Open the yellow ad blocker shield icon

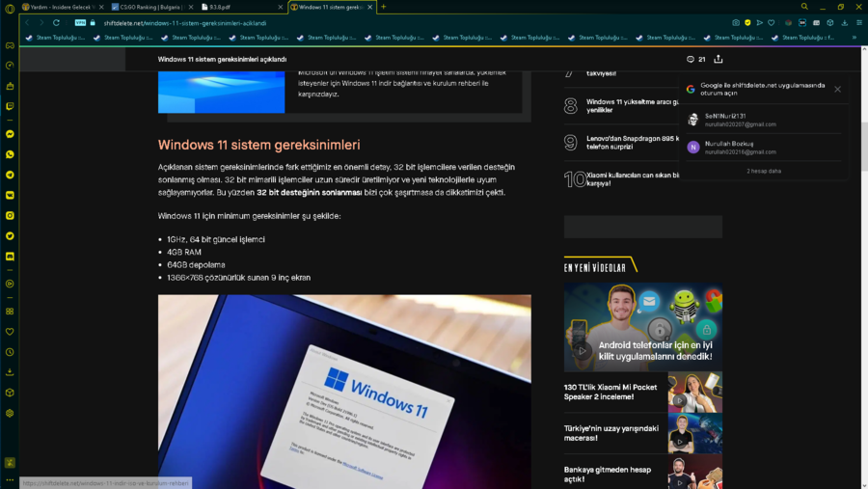pos(747,23)
